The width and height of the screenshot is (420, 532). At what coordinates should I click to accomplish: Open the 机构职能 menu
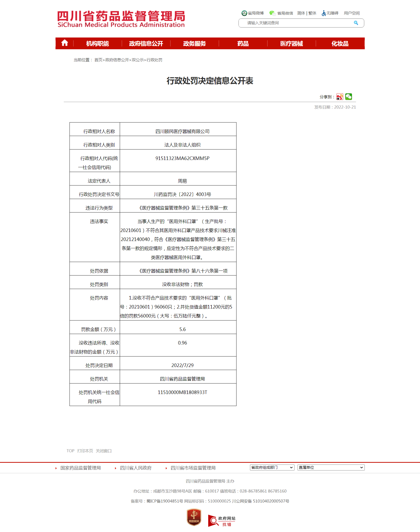point(97,43)
